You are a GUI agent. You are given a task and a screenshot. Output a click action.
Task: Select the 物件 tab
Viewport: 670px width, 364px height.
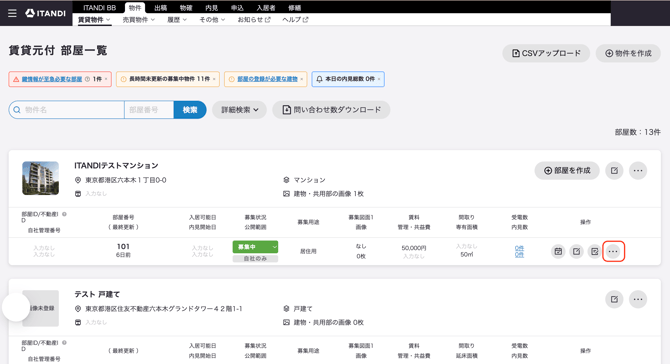click(135, 8)
